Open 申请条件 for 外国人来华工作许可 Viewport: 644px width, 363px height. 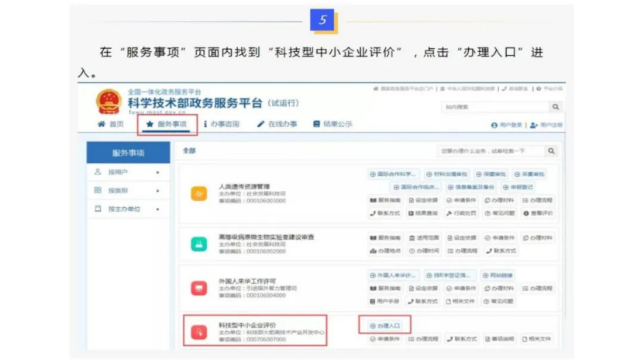(x=461, y=289)
